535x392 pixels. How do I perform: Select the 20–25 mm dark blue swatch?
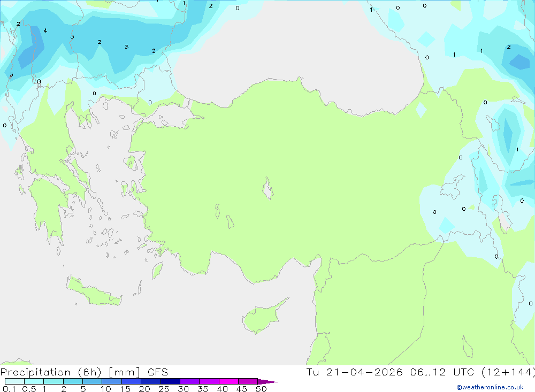click(151, 381)
